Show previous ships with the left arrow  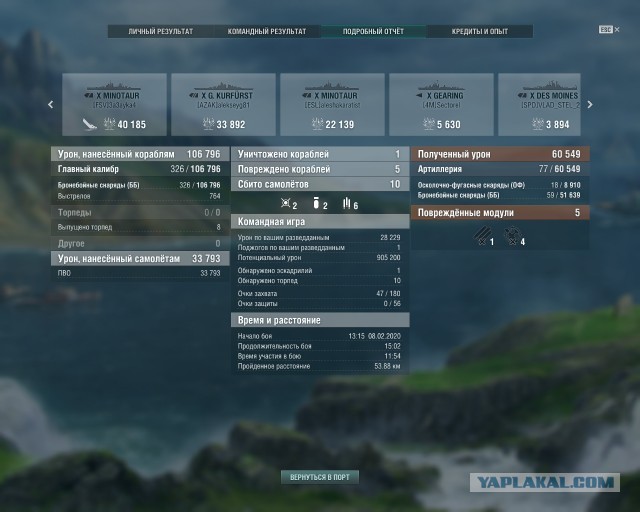[x=51, y=105]
